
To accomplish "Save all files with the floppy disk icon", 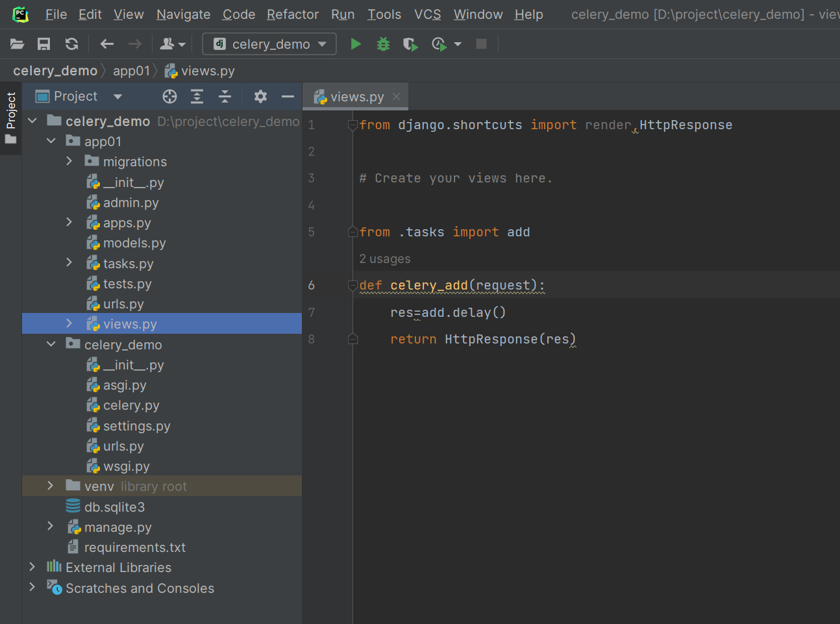I will click(x=44, y=44).
